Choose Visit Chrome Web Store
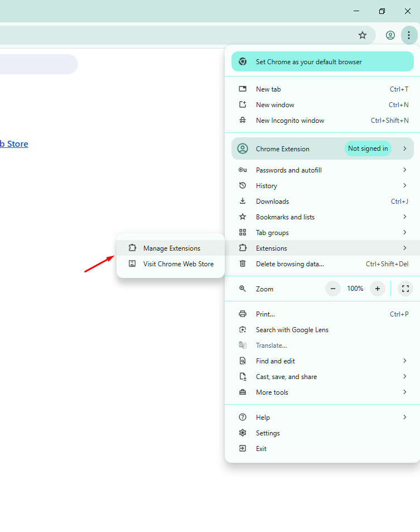The height and width of the screenshot is (532, 420). (x=171, y=263)
